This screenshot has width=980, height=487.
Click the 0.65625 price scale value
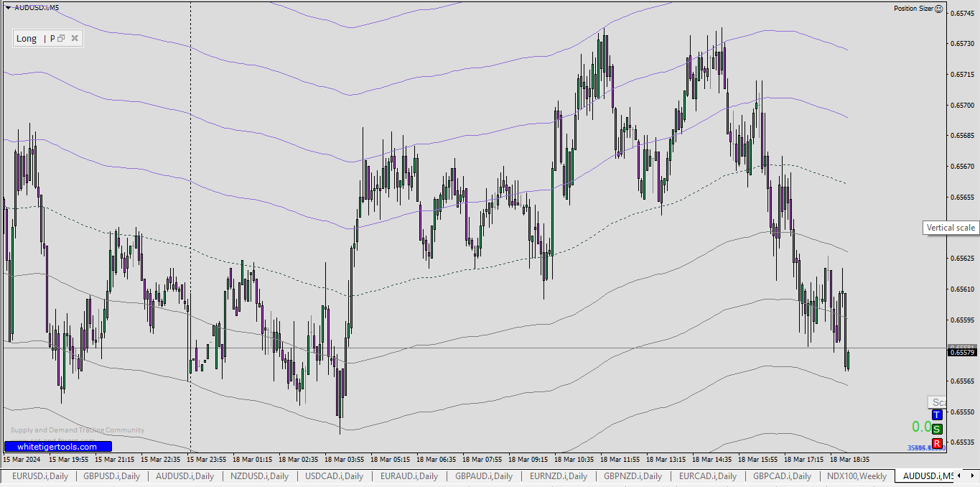coord(962,258)
